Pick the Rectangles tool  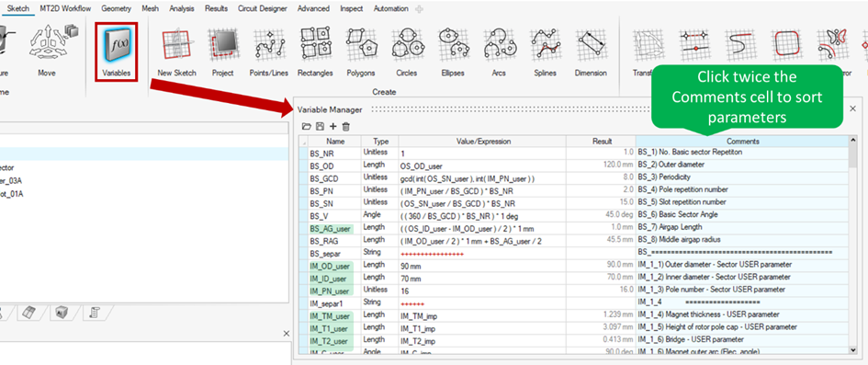click(x=315, y=52)
